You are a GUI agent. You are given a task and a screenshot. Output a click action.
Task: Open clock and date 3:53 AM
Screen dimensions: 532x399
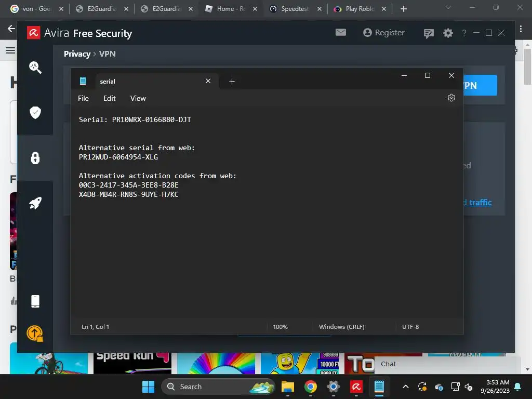[x=495, y=387]
